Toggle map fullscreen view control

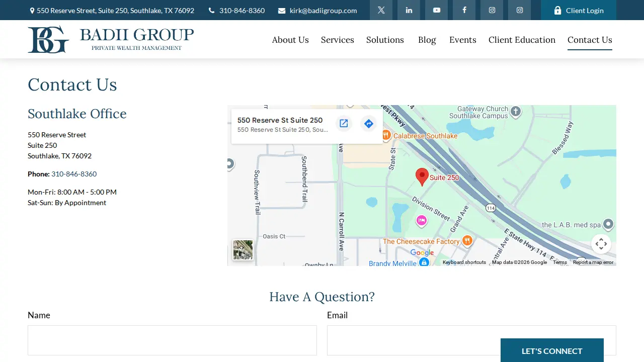pos(601,244)
